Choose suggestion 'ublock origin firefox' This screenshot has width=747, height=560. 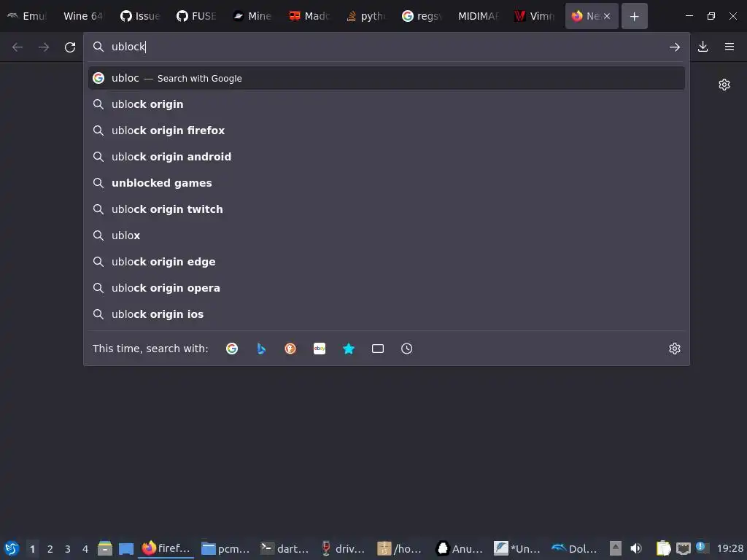coord(387,131)
